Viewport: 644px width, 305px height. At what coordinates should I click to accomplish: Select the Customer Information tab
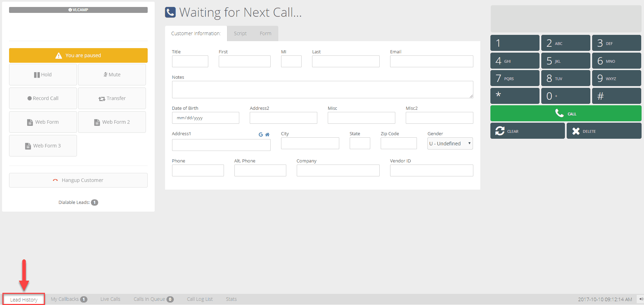pos(196,33)
